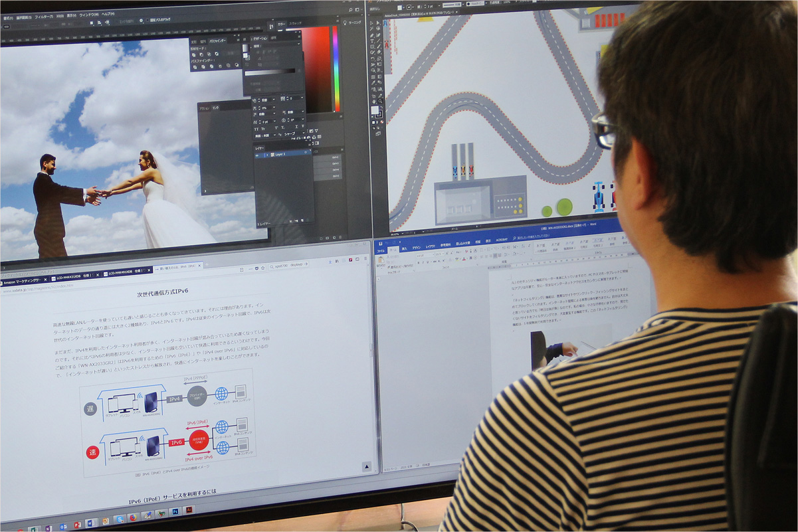The image size is (798, 532).
Task: Open Word from the Windows taskbar
Action: coord(91,523)
